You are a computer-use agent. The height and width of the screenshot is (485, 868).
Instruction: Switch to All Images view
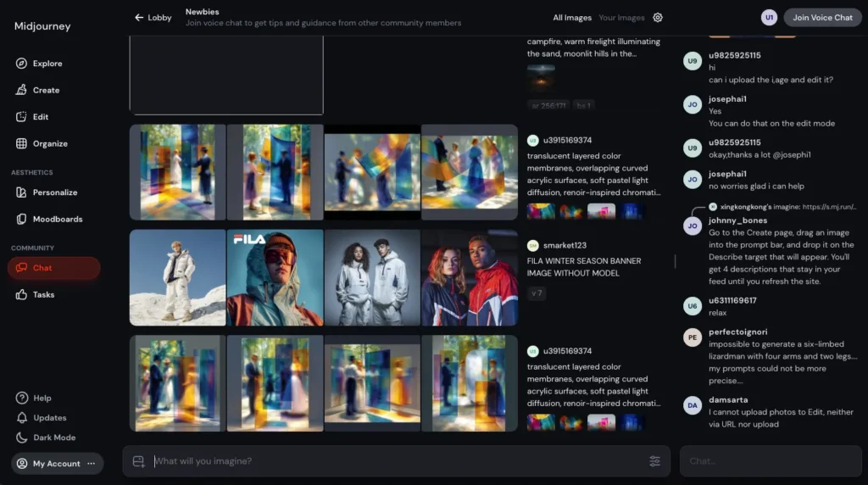coord(572,18)
